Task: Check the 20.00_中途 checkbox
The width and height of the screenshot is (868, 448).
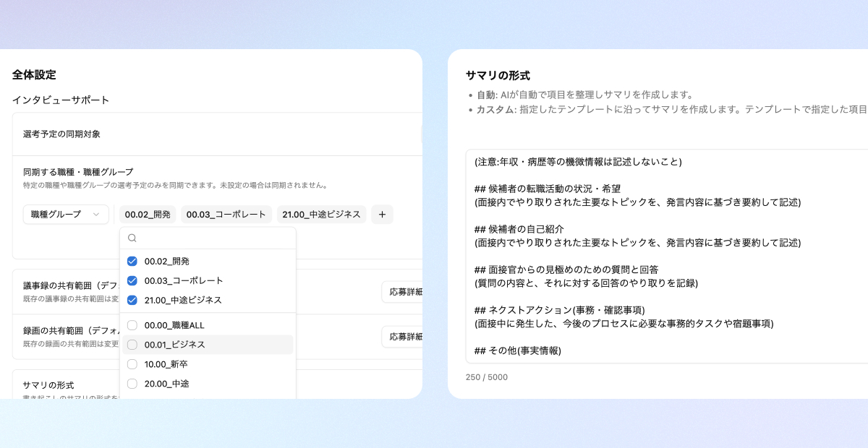Action: 132,384
